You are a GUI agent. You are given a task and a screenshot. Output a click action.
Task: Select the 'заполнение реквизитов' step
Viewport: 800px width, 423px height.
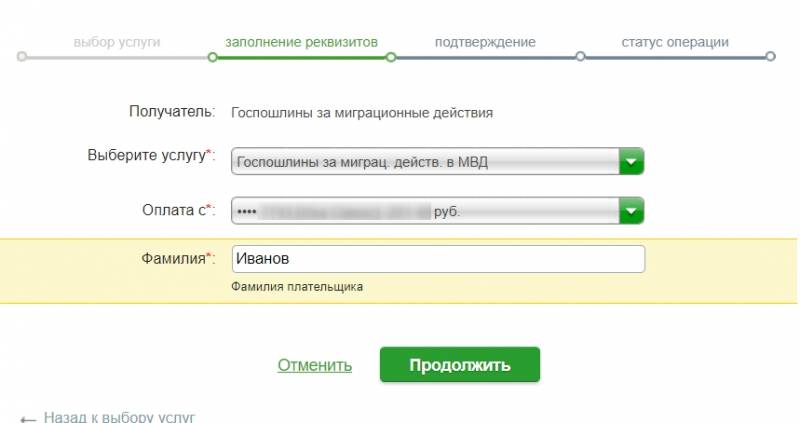(302, 42)
